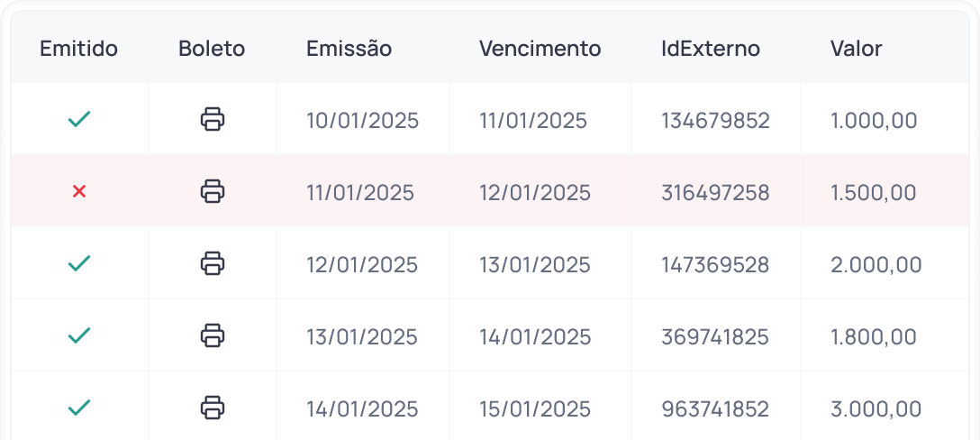Click the 1.500,00 value cell

click(873, 193)
